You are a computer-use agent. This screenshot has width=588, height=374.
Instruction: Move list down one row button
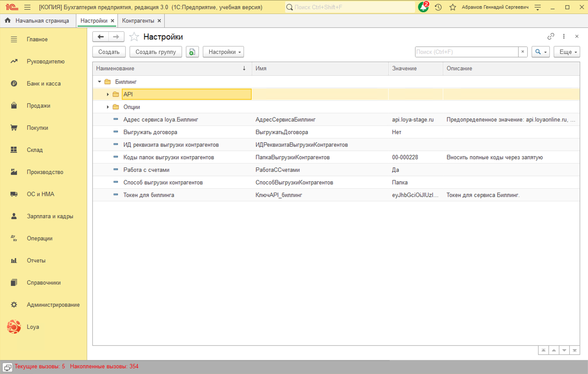click(564, 350)
